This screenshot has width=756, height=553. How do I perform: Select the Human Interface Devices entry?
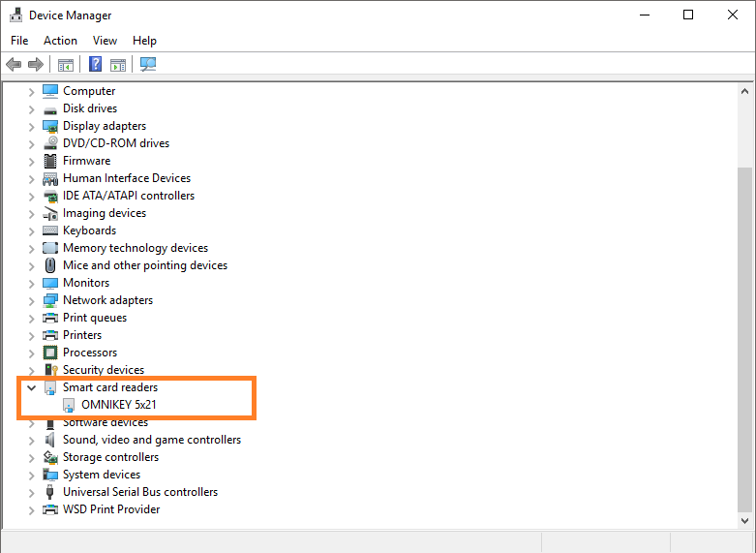(x=126, y=178)
